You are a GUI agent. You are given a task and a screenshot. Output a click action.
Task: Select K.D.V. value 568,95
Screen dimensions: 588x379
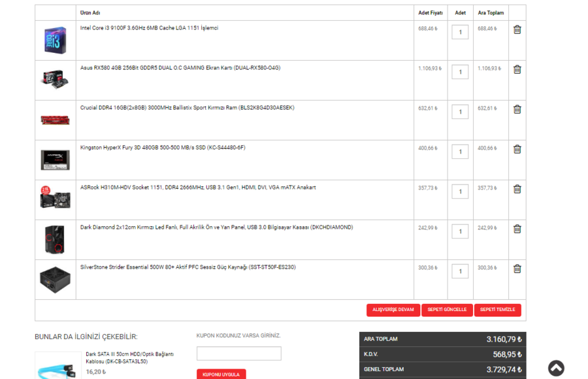click(x=507, y=355)
